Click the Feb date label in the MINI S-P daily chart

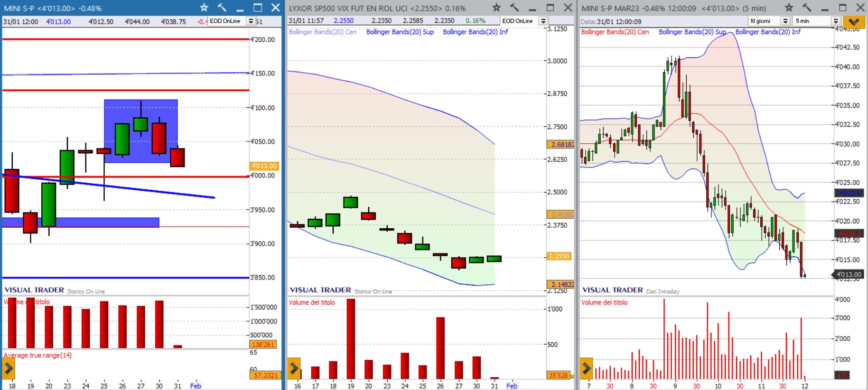(x=196, y=386)
